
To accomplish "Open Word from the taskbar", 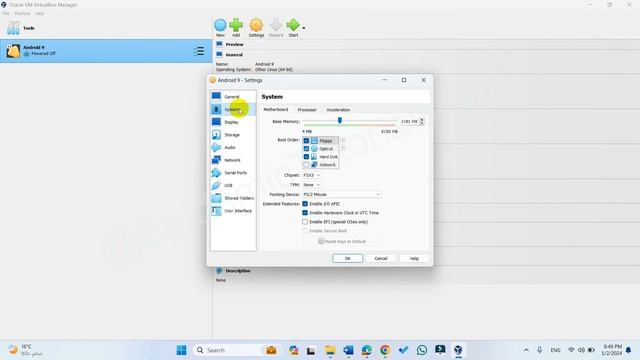I will [348, 350].
